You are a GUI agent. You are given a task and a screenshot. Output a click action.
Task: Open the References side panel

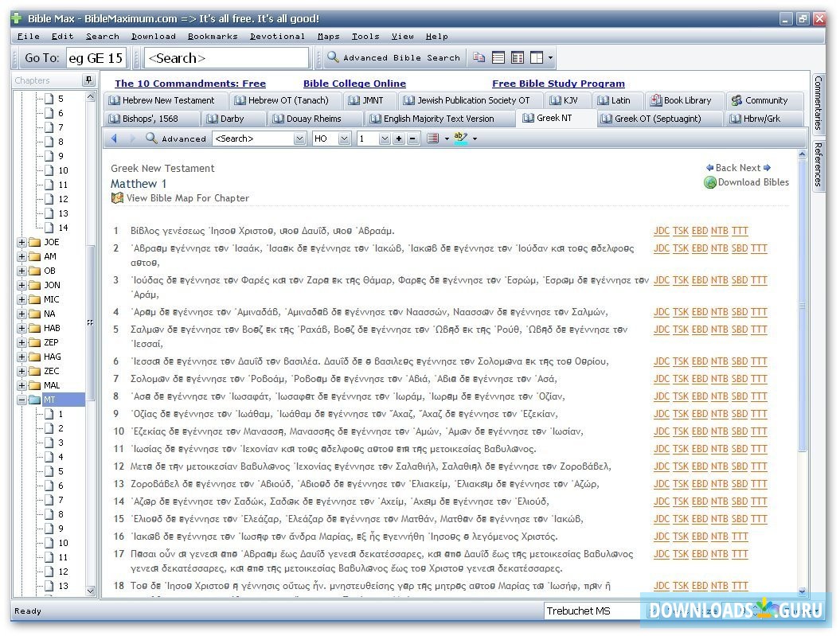pyautogui.click(x=818, y=164)
